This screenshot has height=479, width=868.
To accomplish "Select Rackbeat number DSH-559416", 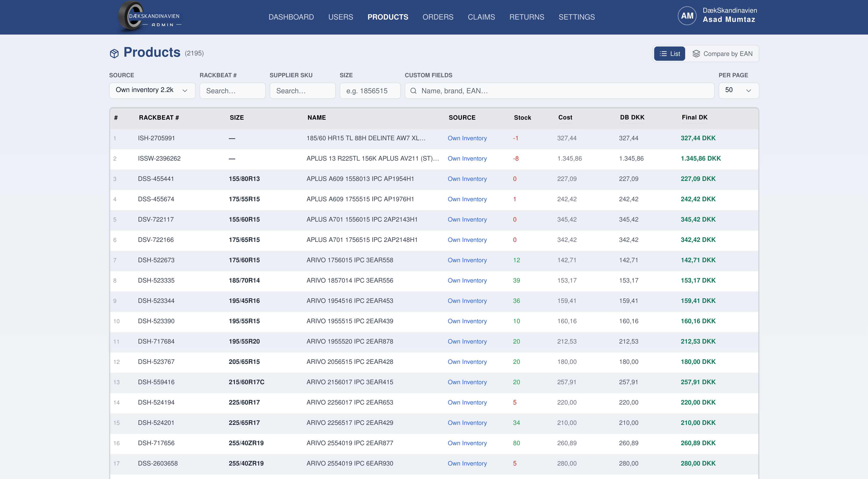I will click(156, 382).
